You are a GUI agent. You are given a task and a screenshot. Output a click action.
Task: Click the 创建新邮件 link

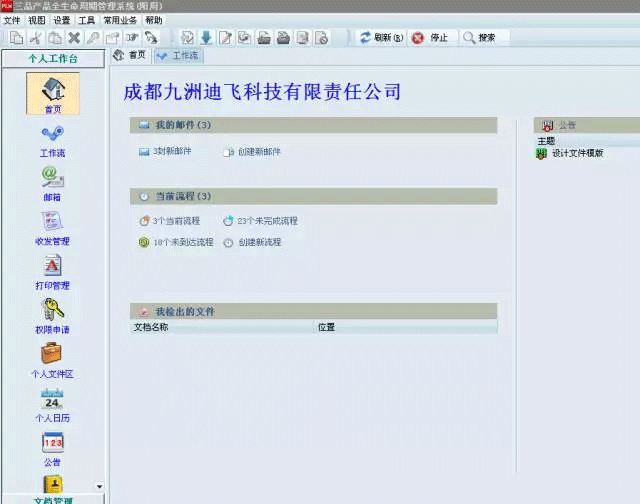259,152
